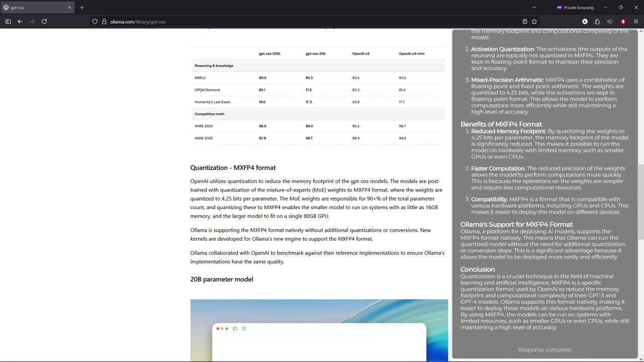Click the Private browsing indicator

pos(575,8)
